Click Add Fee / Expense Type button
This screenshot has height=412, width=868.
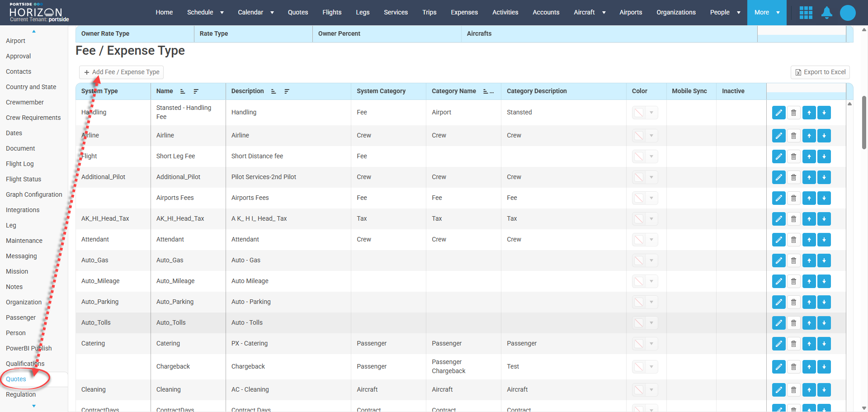coord(122,72)
